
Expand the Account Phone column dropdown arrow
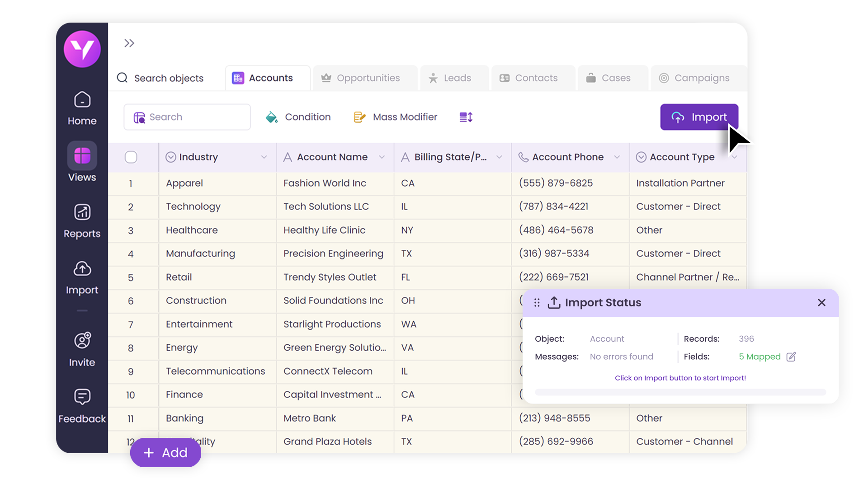(x=617, y=157)
